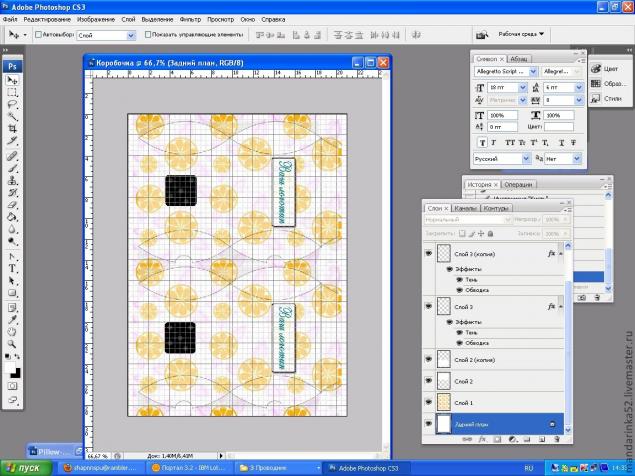Screen dimensions: 635x476
Task: Toggle Faux Italic style in Character panel
Action: (x=494, y=143)
